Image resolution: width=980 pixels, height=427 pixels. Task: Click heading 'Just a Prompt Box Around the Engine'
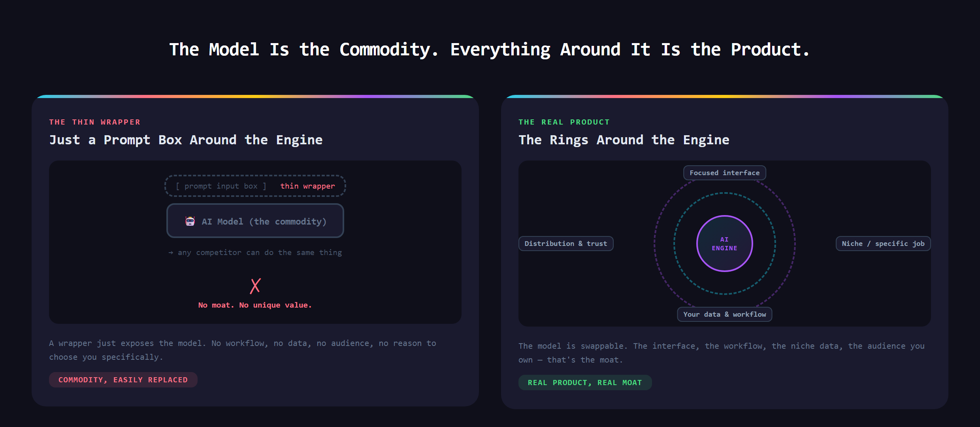pyautogui.click(x=186, y=140)
